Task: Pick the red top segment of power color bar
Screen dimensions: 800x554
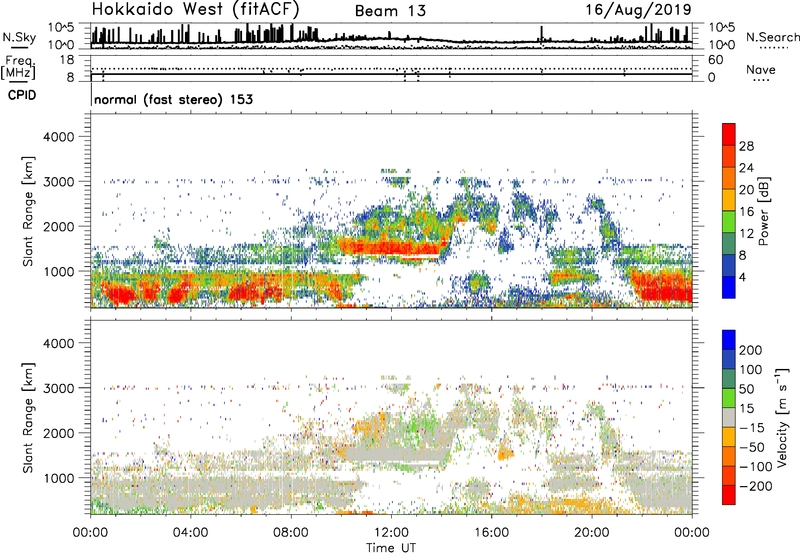Action: tap(729, 134)
